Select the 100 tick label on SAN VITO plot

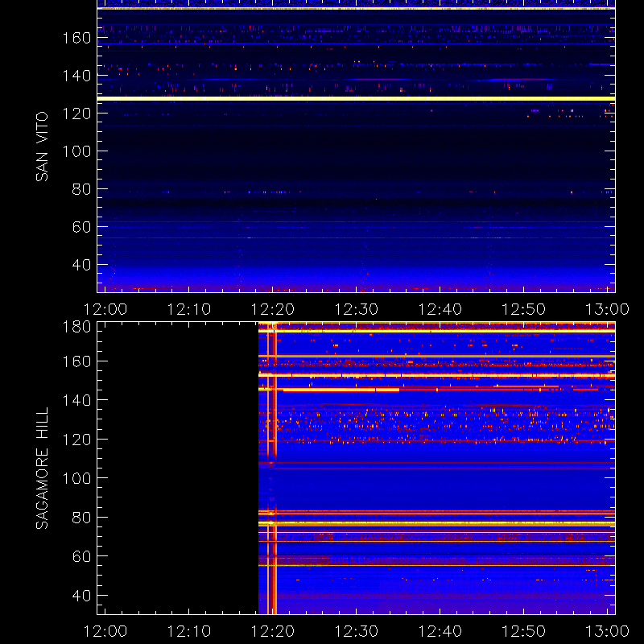(76, 151)
